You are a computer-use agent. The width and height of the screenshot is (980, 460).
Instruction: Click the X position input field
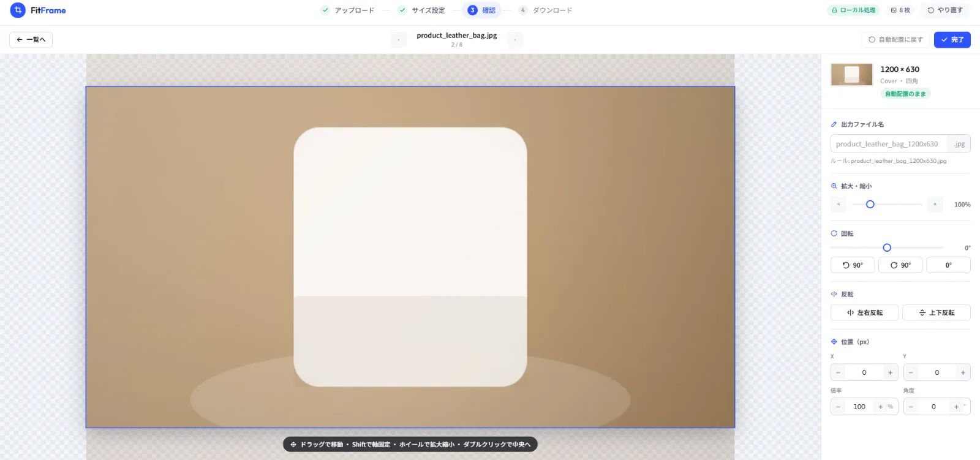(x=864, y=372)
